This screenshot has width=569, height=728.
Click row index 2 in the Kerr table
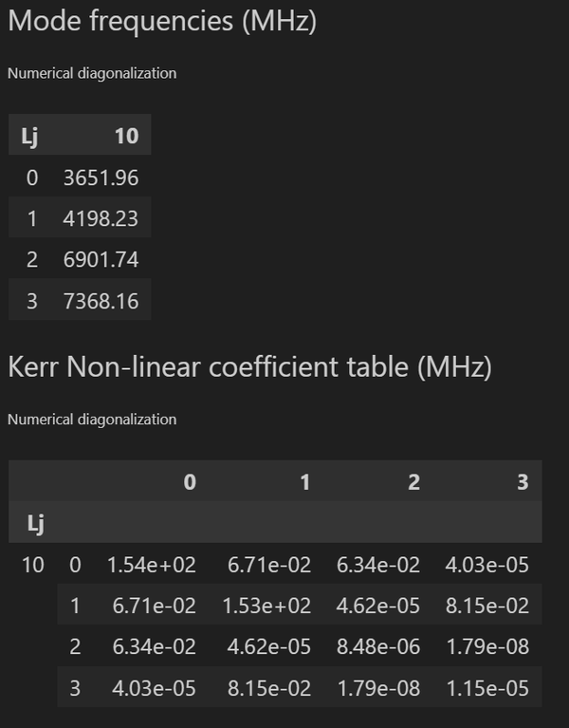[75, 646]
